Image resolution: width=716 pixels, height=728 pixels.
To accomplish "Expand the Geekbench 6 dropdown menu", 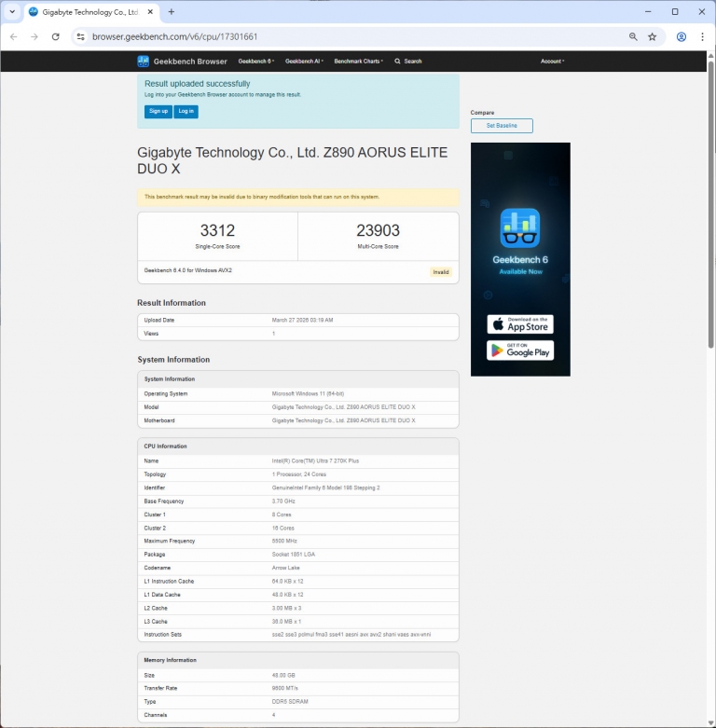I will (256, 61).
